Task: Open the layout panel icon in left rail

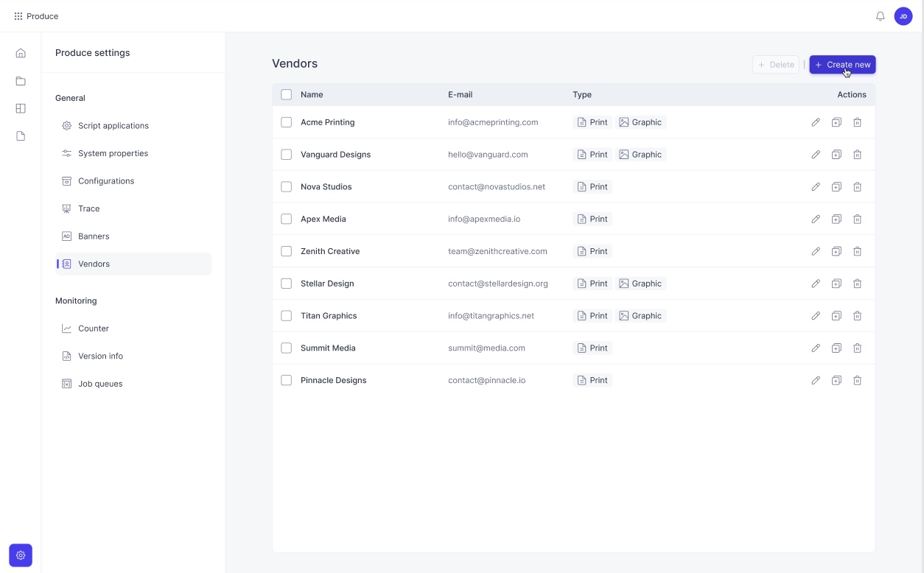Action: 21,108
